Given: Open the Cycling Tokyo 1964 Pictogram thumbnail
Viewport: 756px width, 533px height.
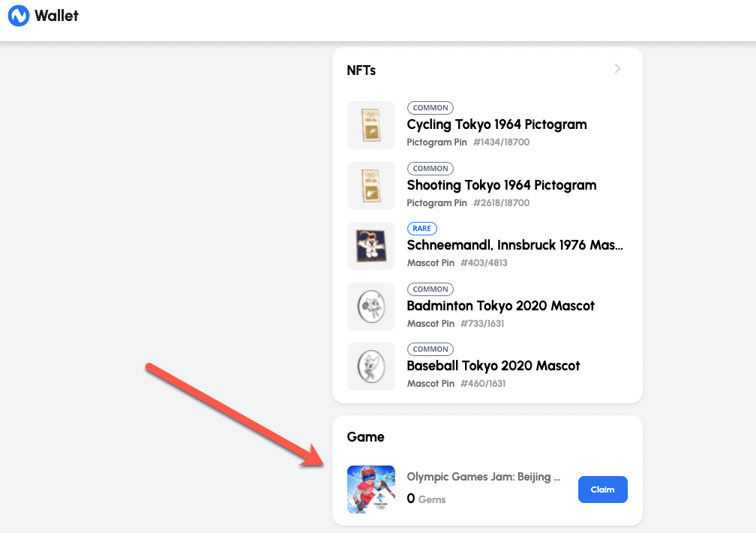Looking at the screenshot, I should click(x=371, y=125).
